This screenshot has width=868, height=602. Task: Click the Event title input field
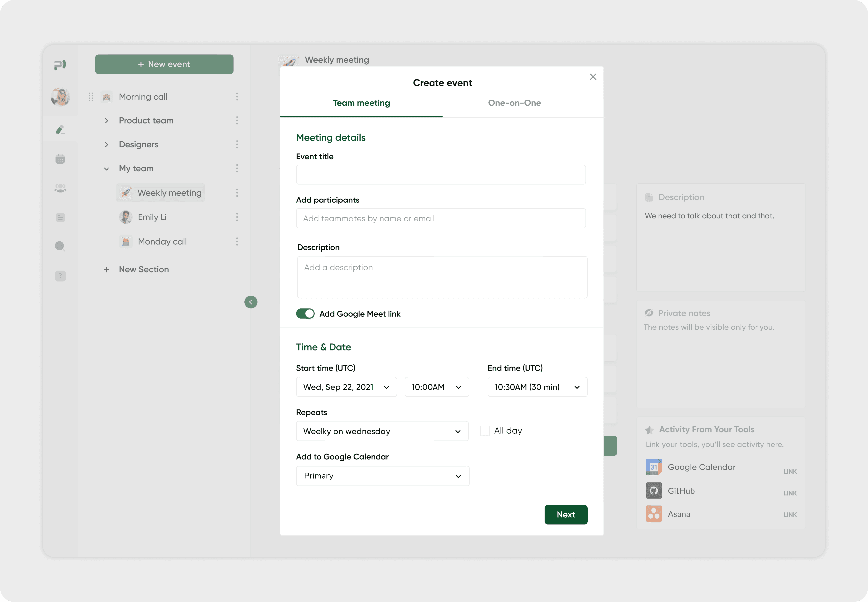tap(440, 175)
